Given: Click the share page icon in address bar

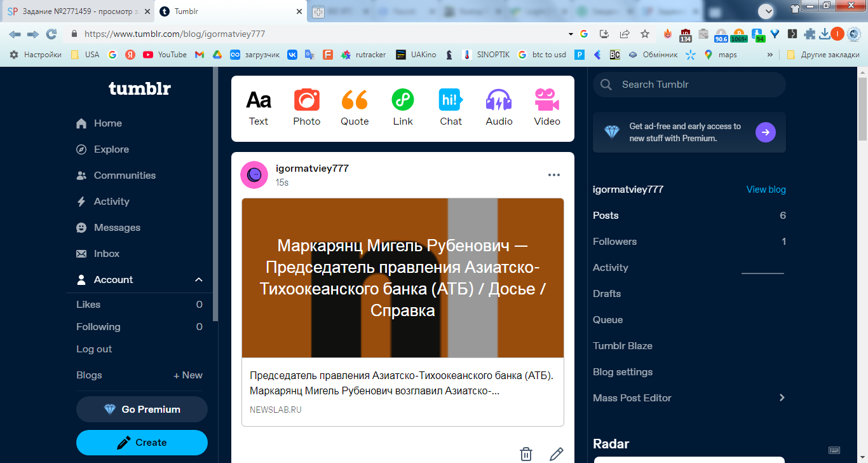Looking at the screenshot, I should [625, 34].
